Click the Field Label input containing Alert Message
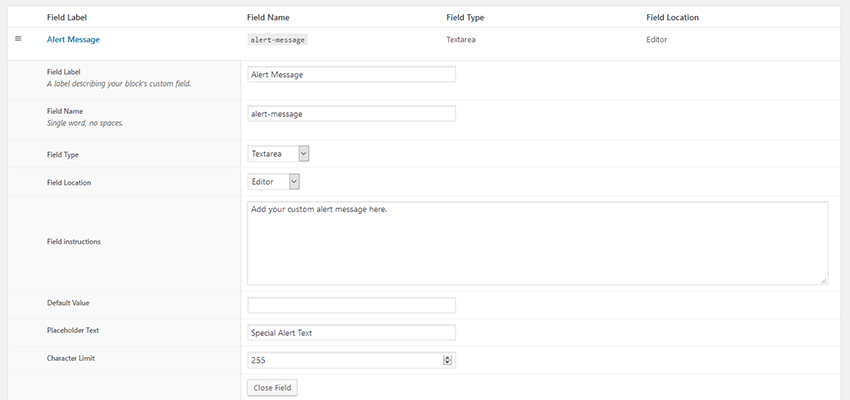This screenshot has width=850, height=400. (351, 74)
